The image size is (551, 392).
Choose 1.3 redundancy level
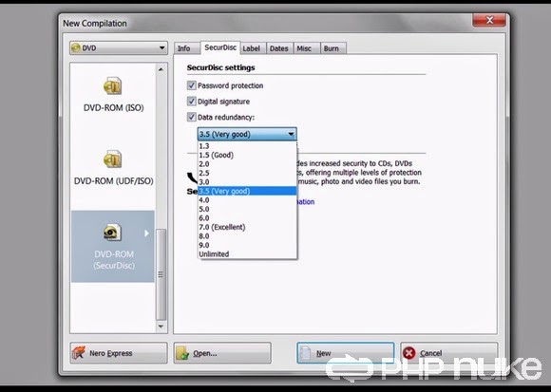(247, 146)
